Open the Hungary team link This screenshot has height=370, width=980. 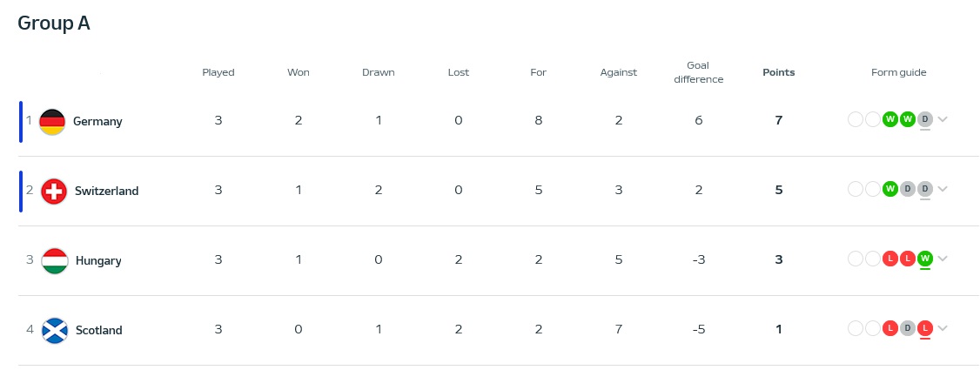[98, 261]
